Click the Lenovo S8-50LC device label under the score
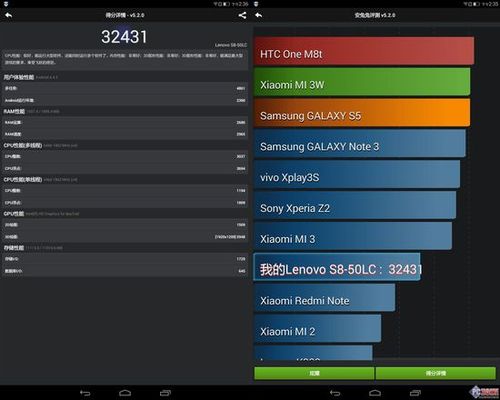 231,45
